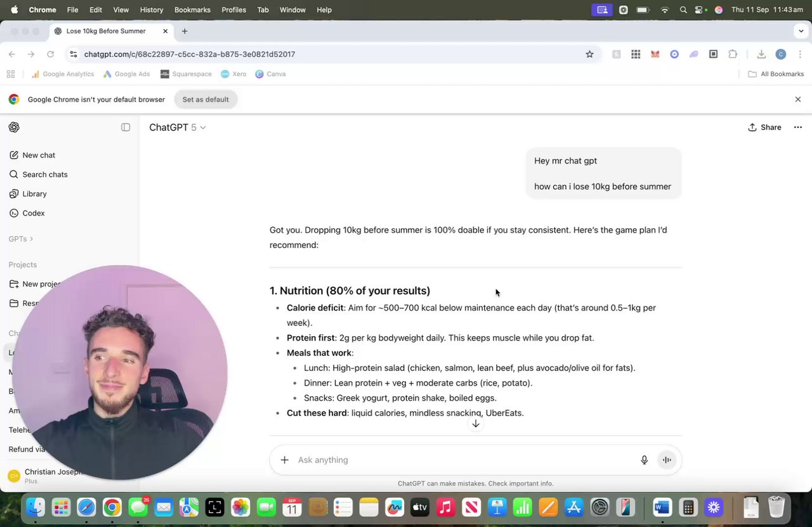Image resolution: width=812 pixels, height=527 pixels.
Task: Open Codex from the sidebar
Action: coord(27,213)
